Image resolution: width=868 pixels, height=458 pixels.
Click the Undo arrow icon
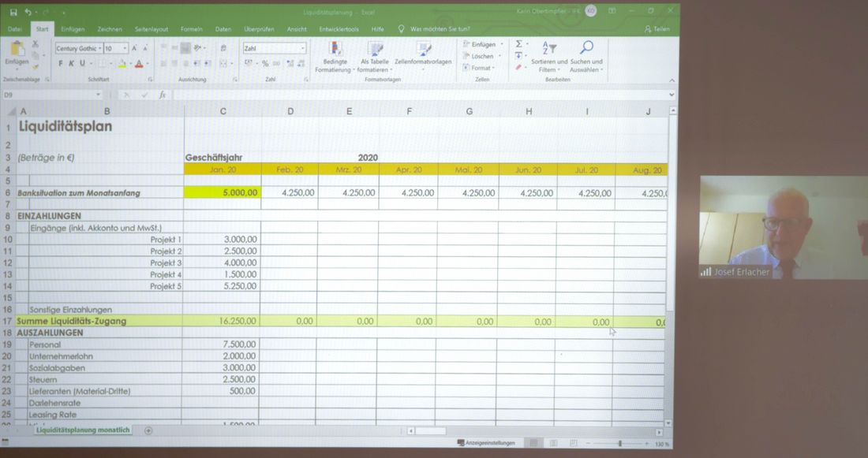27,13
